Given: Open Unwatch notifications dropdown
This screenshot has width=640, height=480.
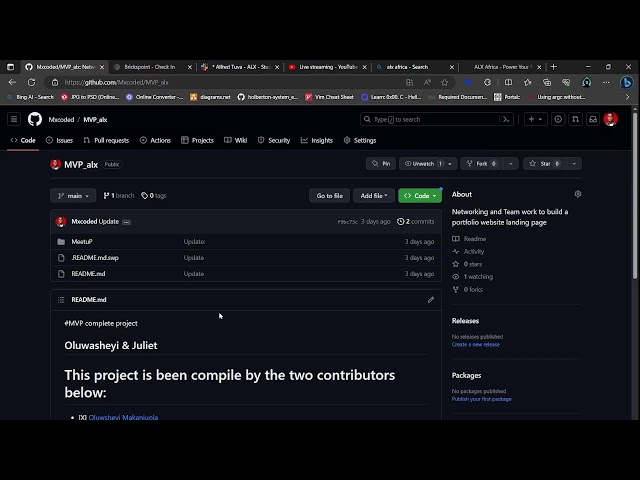Looking at the screenshot, I should (427, 164).
